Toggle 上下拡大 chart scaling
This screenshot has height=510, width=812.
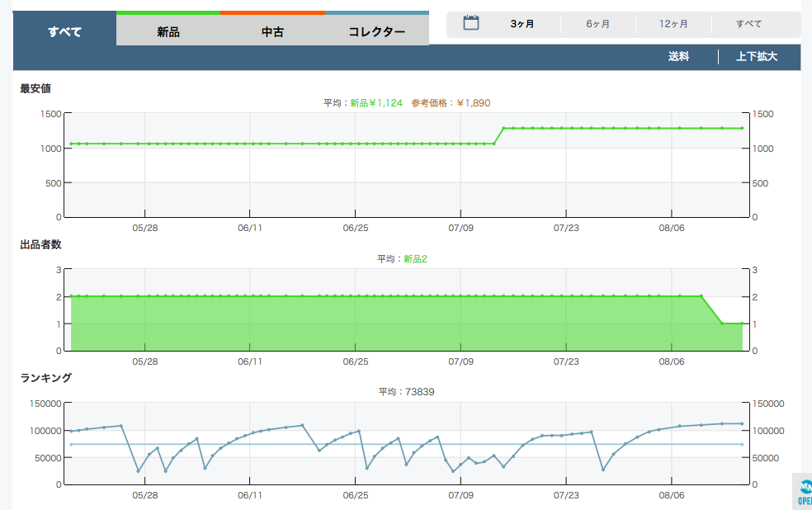tap(757, 57)
